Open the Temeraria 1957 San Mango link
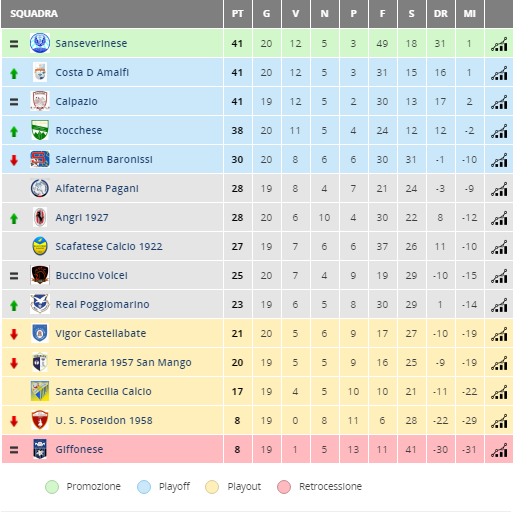 pos(123,362)
